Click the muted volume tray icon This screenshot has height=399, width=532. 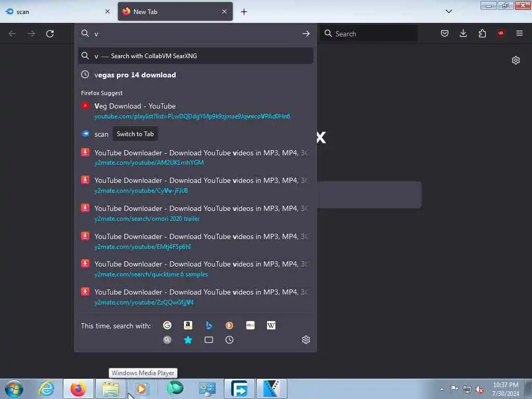point(480,390)
